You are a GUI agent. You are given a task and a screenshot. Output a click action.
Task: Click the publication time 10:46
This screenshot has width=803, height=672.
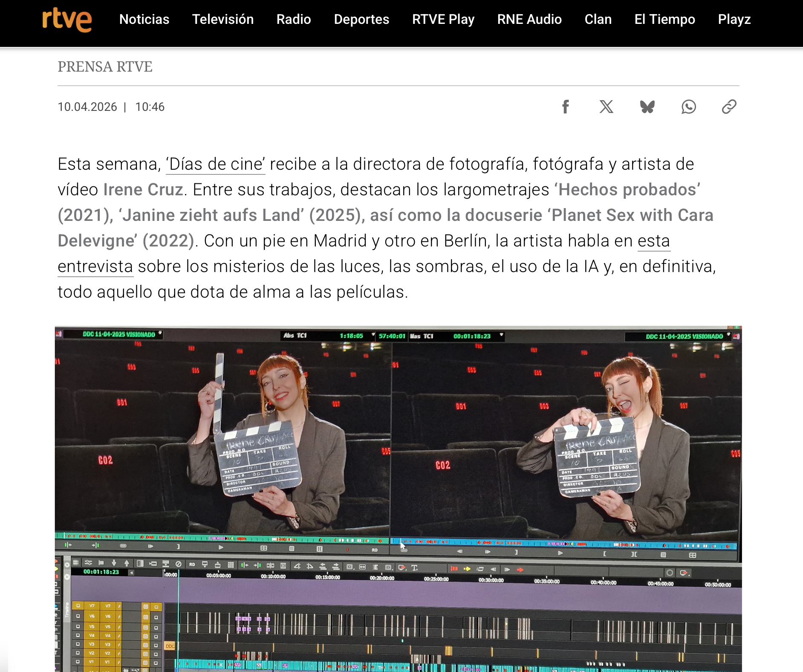[150, 107]
